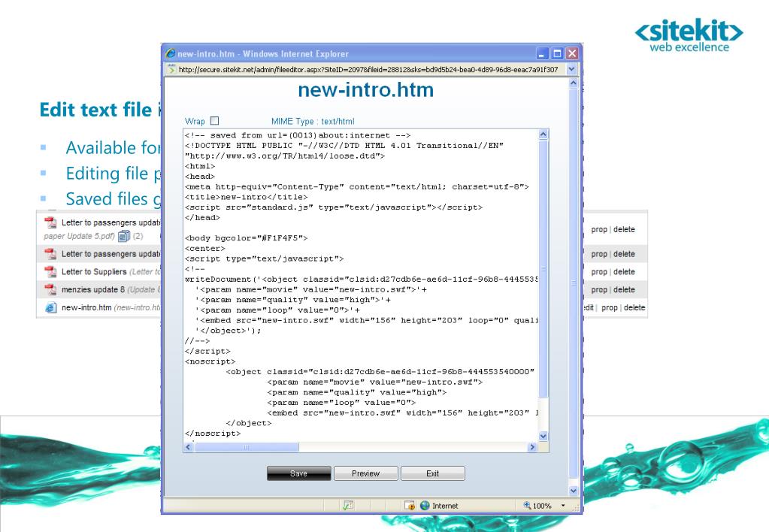Click the PDF icon of first Letter to passengers
769x532 pixels.
click(50, 222)
